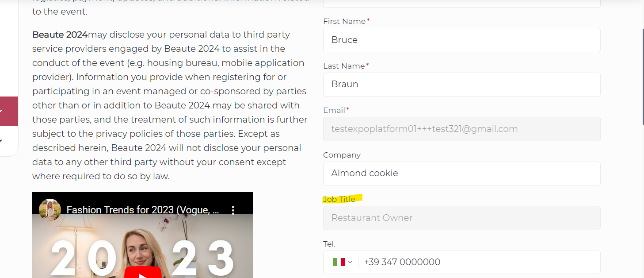Focus the Last Name field containing Braun
644x278 pixels.
tap(461, 85)
